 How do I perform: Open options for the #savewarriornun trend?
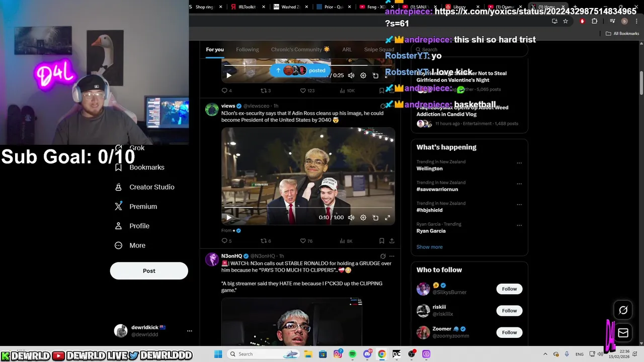(x=519, y=184)
